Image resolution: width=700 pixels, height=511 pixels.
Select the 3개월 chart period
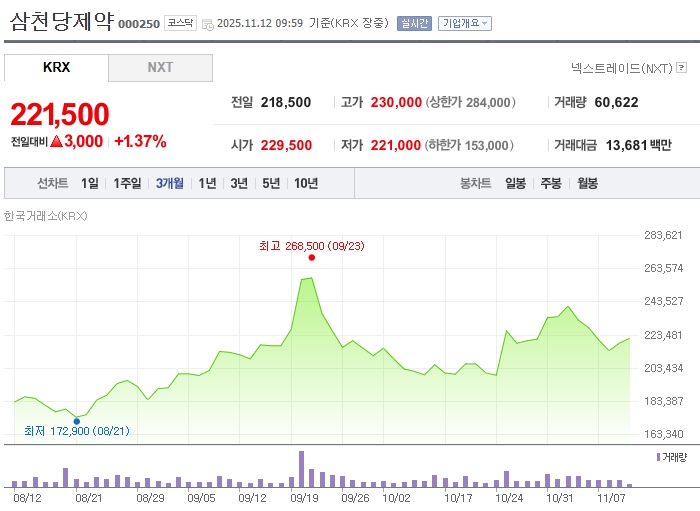(x=170, y=183)
